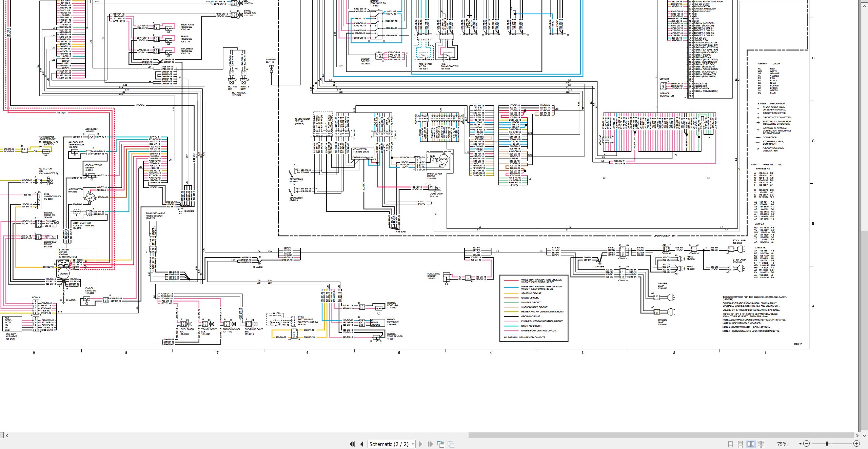Click the 75% zoom level value
The height and width of the screenshot is (449, 868).
[782, 444]
